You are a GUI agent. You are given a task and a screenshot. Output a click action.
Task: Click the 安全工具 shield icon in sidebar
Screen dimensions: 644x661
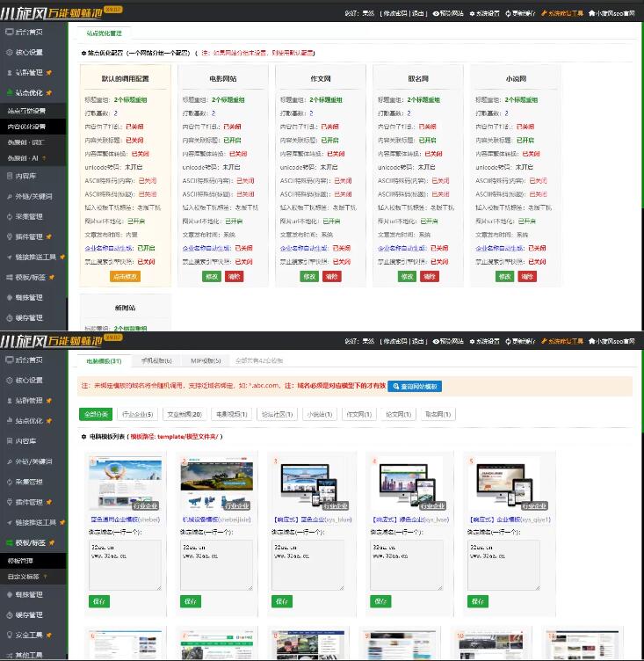click(x=9, y=635)
